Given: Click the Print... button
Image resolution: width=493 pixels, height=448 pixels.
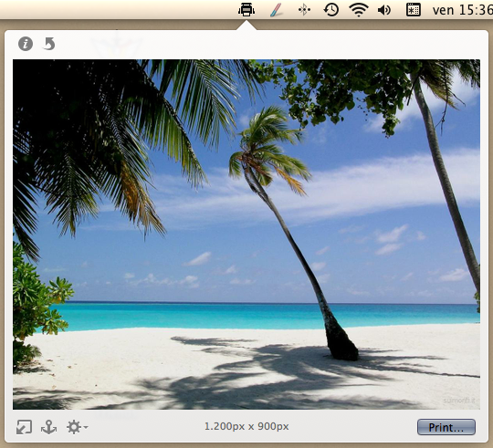Looking at the screenshot, I should pyautogui.click(x=446, y=427).
